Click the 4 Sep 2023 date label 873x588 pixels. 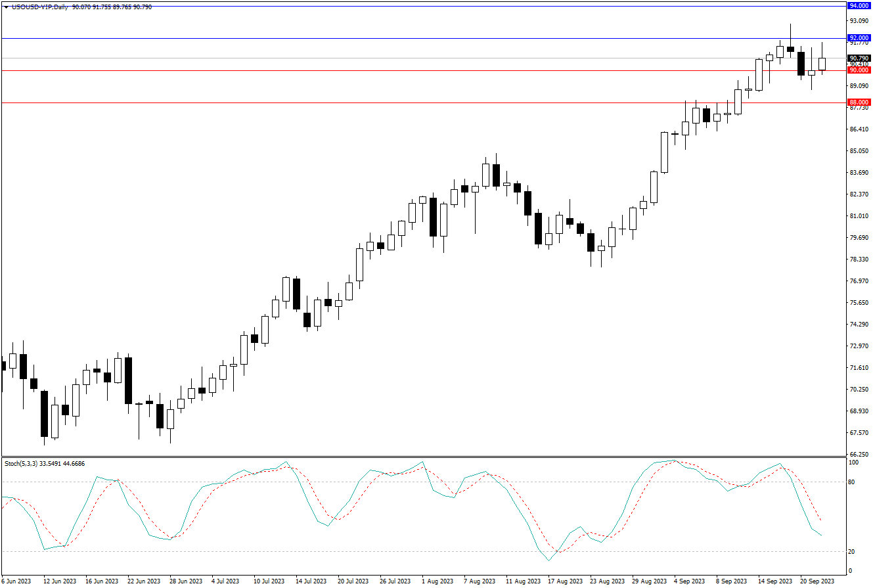click(690, 581)
